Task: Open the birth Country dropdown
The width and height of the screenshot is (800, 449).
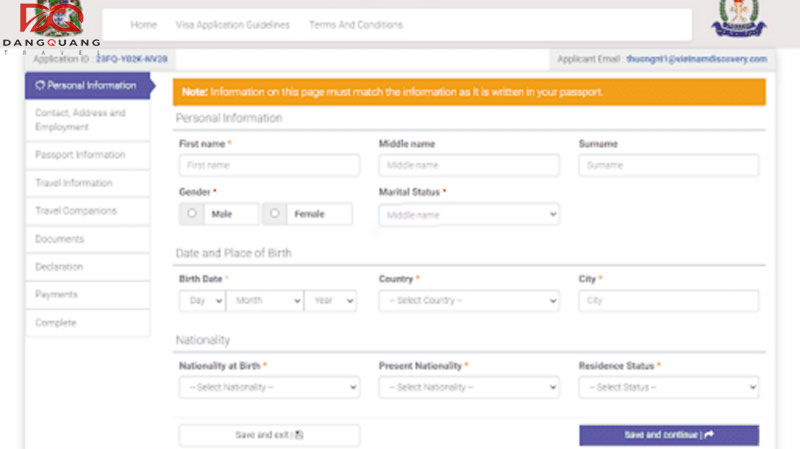Action: point(468,300)
